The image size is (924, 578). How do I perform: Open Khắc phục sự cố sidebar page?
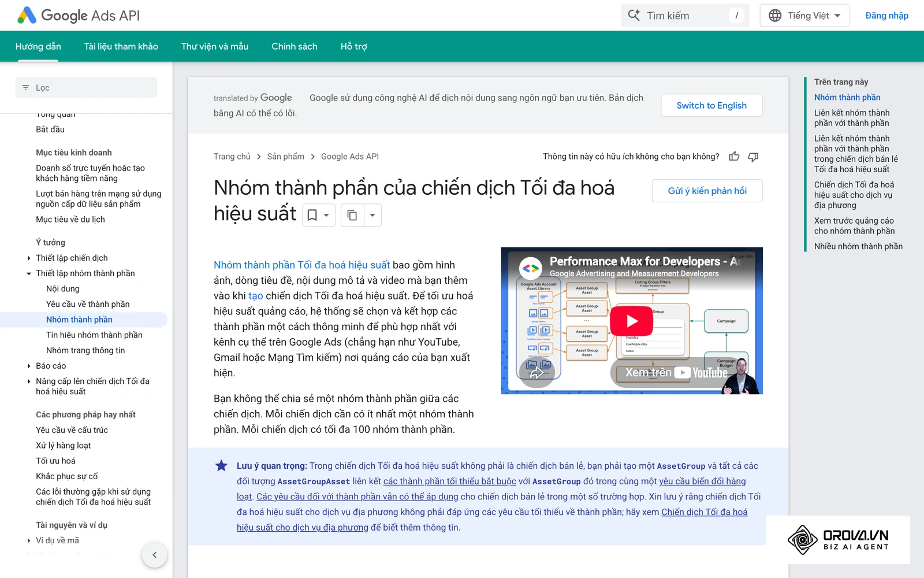coord(67,476)
